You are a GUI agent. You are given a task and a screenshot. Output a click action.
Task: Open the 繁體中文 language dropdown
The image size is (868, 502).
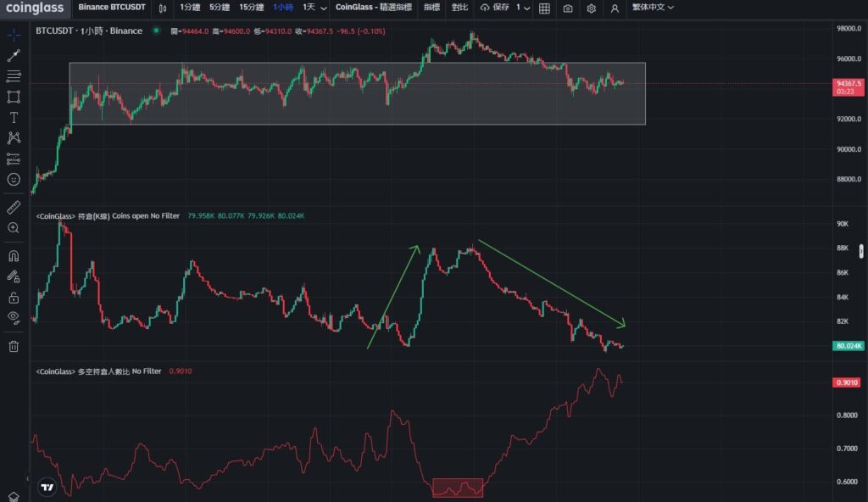(x=653, y=7)
